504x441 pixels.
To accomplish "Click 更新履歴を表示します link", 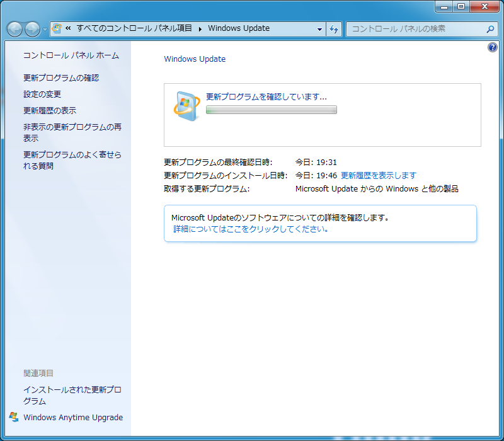I will point(379,176).
